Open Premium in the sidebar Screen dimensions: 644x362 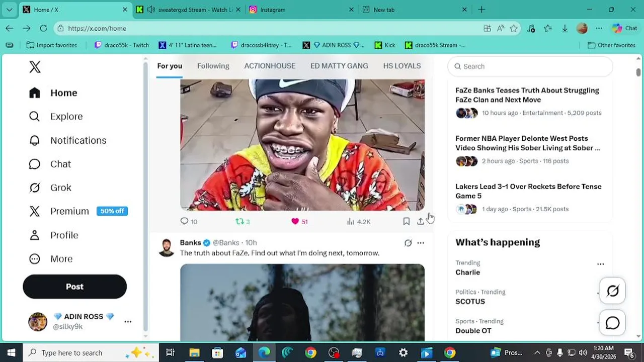[59, 211]
